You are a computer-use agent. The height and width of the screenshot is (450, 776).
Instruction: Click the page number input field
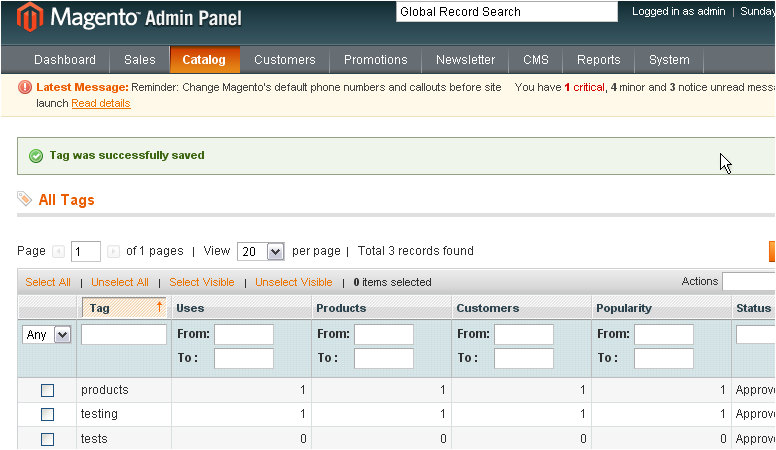[86, 251]
